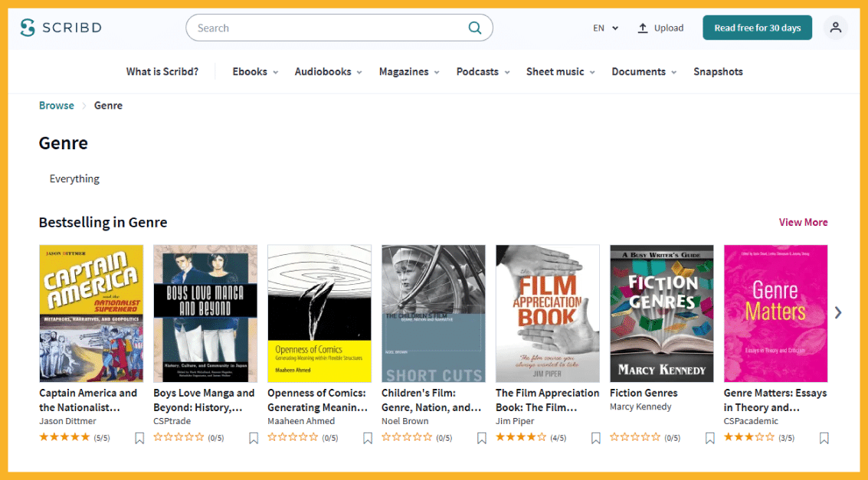Viewport: 868px width, 480px height.
Task: Click View More in Bestselling section
Action: click(x=803, y=222)
